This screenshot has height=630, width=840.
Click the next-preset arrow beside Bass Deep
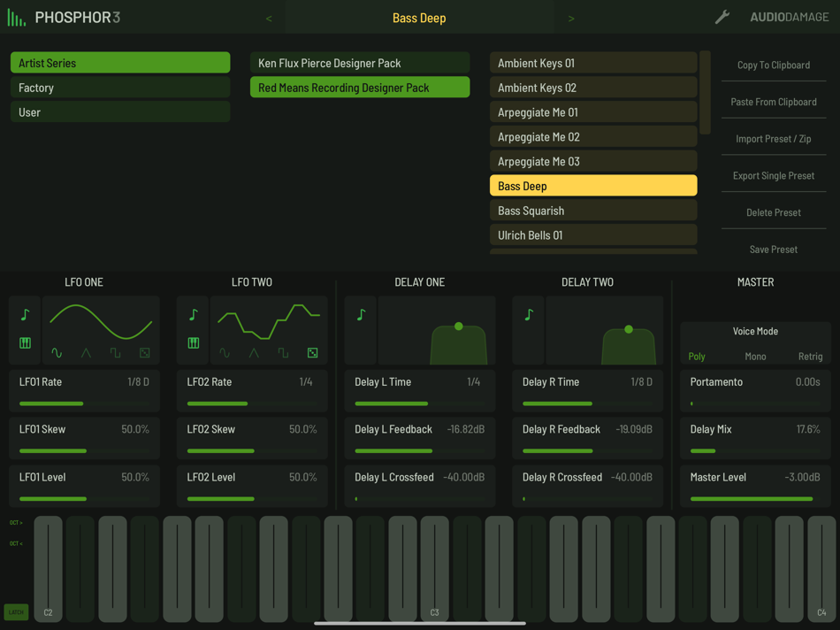[x=570, y=17]
